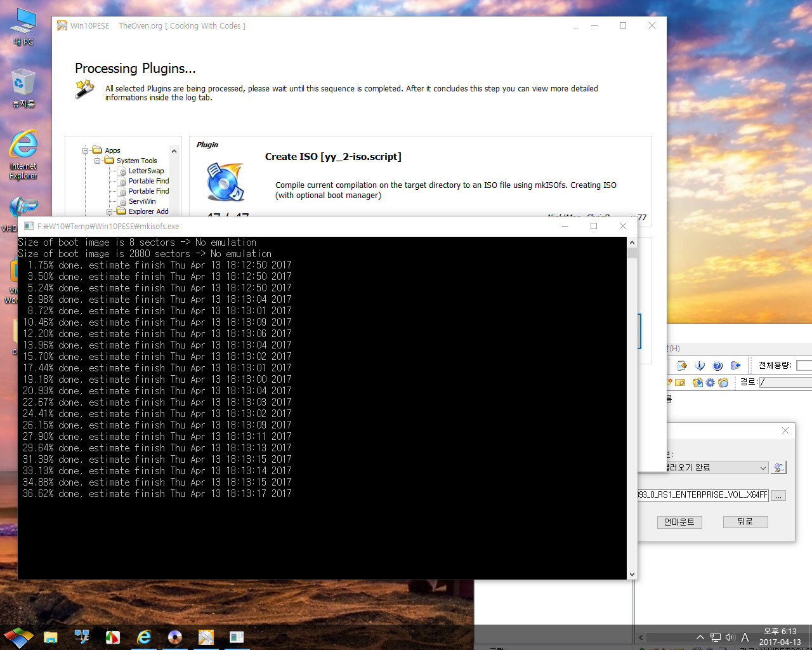
Task: Click the Apps folder icon in the tree
Action: coord(97,150)
